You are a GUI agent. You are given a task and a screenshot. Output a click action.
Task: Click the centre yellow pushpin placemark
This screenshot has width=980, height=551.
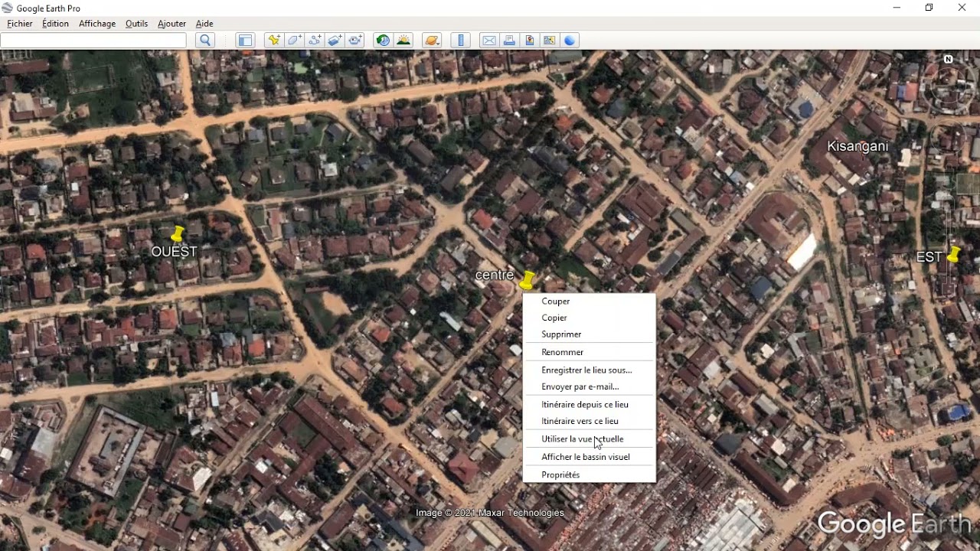point(528,280)
